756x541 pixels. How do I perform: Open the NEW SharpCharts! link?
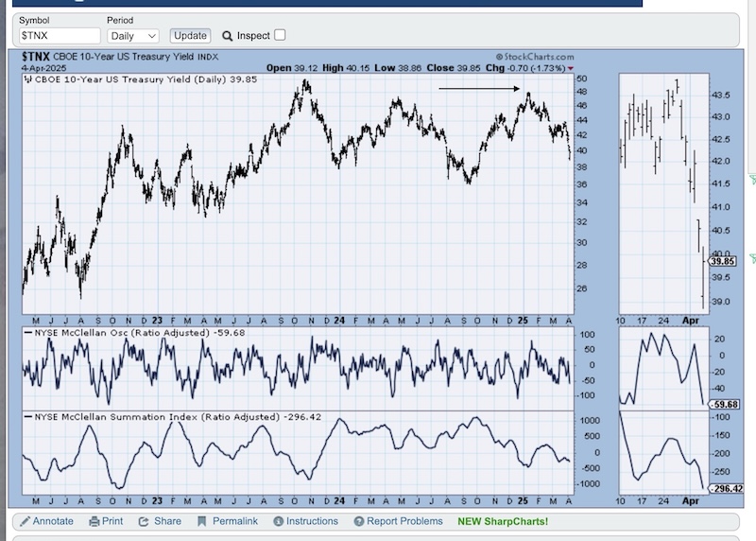point(503,521)
